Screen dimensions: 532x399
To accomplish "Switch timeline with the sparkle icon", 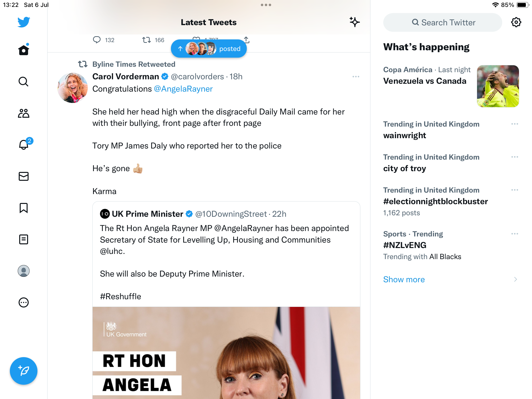I will click(354, 22).
